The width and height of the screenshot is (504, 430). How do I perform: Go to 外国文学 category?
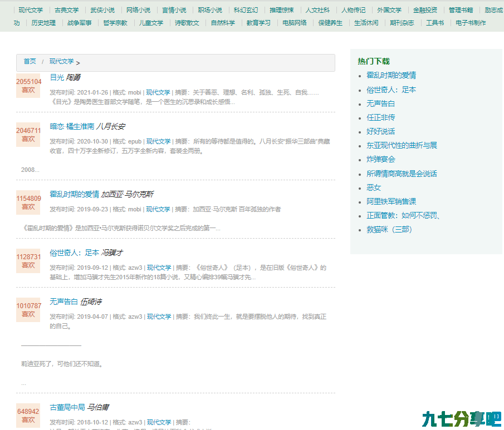pos(389,10)
